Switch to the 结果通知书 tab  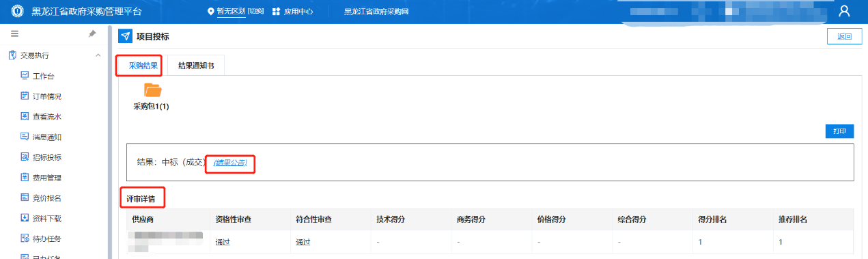[196, 66]
